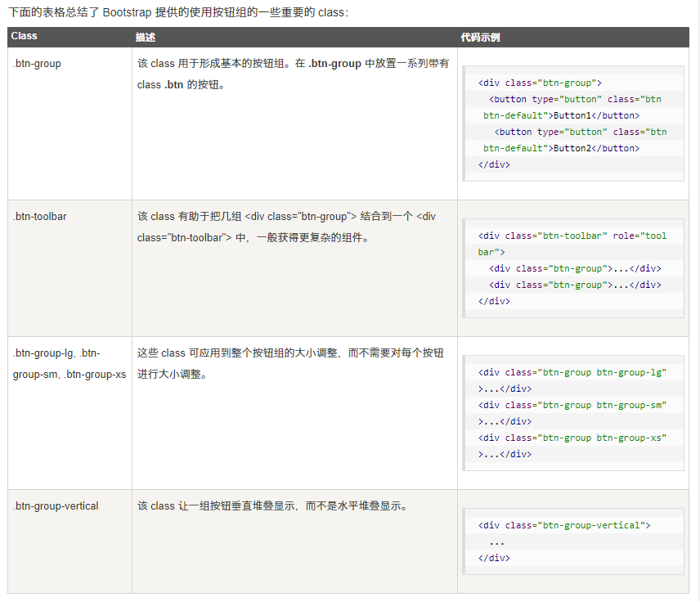Select the .btn-group class name cell
Viewport: 700px width, 602px height.
(37, 64)
